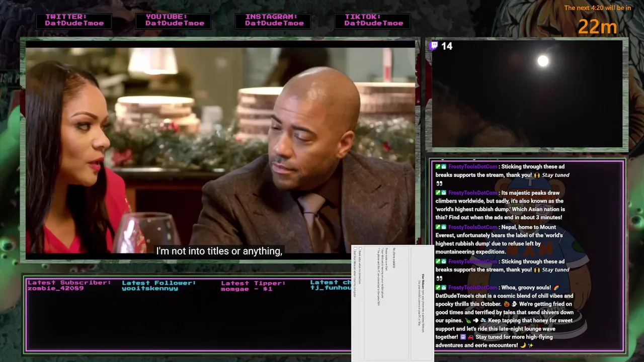The width and height of the screenshot is (644, 362).
Task: Select the Instagram: DatDudeTmoe label
Action: (273, 20)
